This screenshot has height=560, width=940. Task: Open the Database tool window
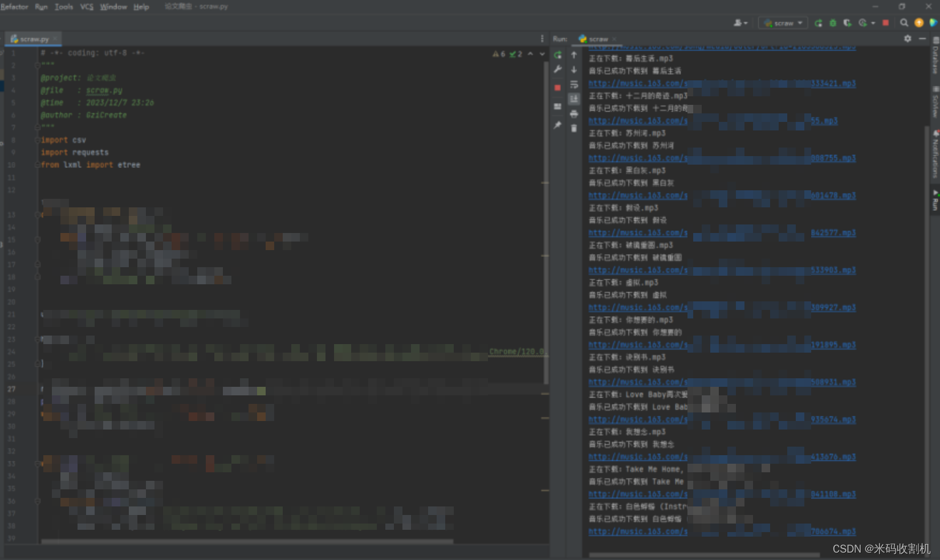tap(935, 56)
